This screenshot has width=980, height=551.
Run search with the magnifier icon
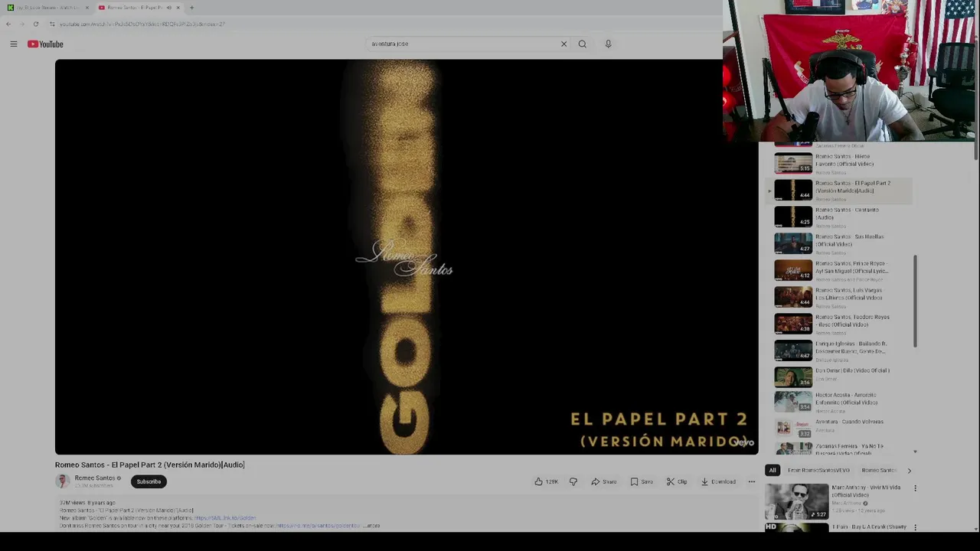coord(583,44)
